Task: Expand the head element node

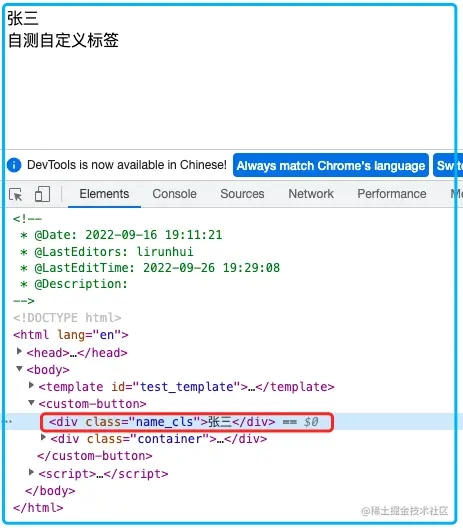Action: (20, 352)
